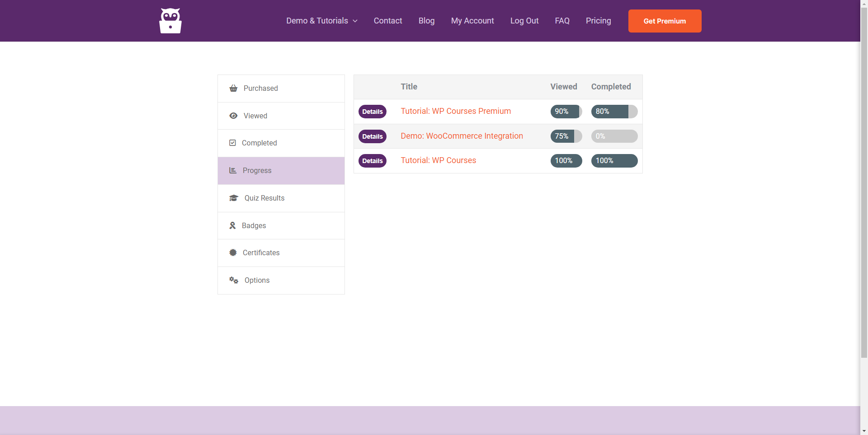Click the page vertical scrollbar thumb
The image size is (868, 435).
click(864, 182)
